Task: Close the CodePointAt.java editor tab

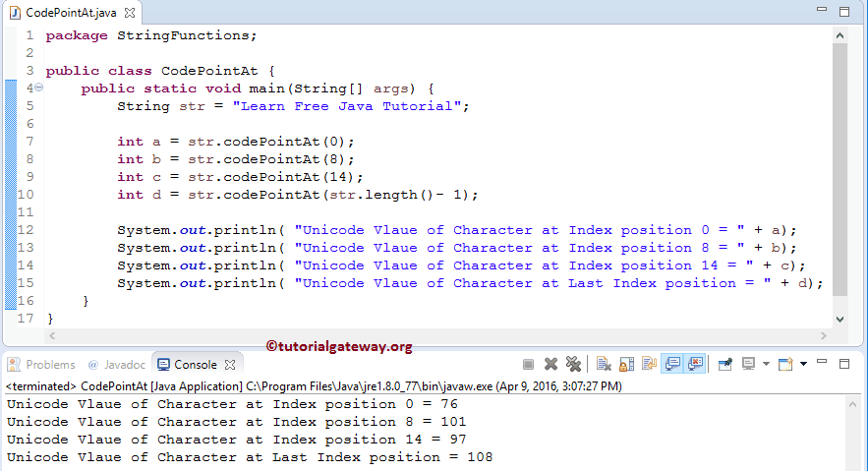Action: point(130,12)
